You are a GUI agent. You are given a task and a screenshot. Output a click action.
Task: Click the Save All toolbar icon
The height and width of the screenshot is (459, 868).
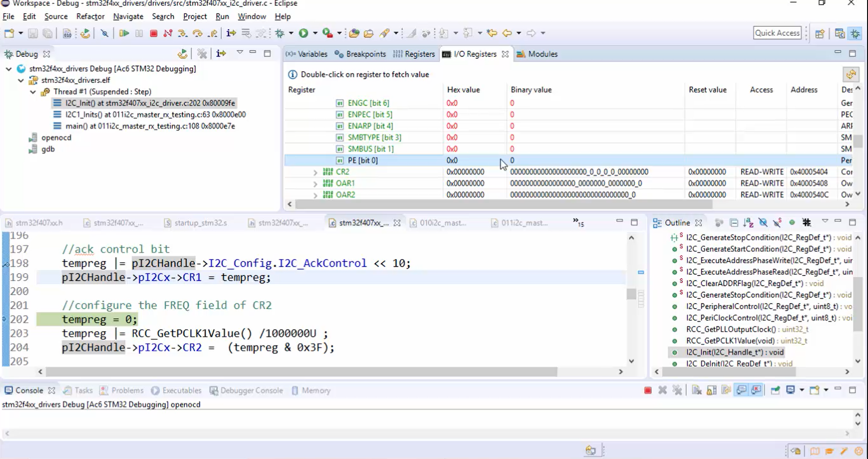pyautogui.click(x=47, y=33)
